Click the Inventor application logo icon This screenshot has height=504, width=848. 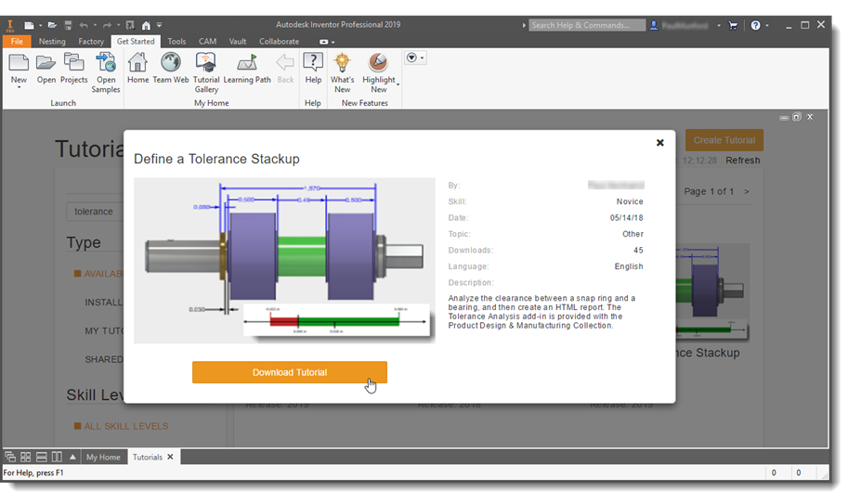point(9,25)
